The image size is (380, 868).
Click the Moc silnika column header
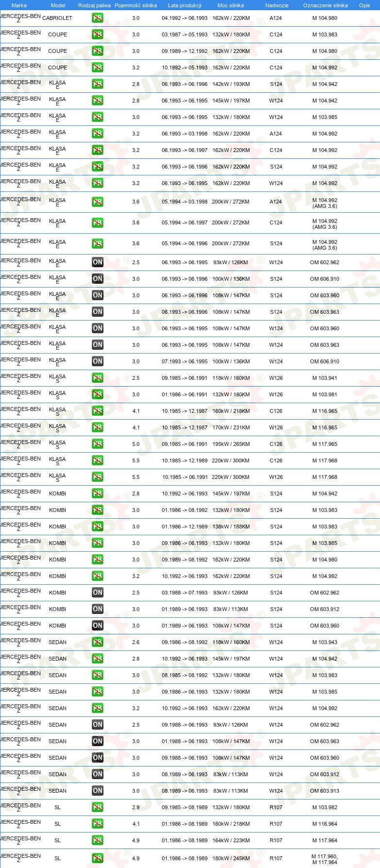point(231,5)
